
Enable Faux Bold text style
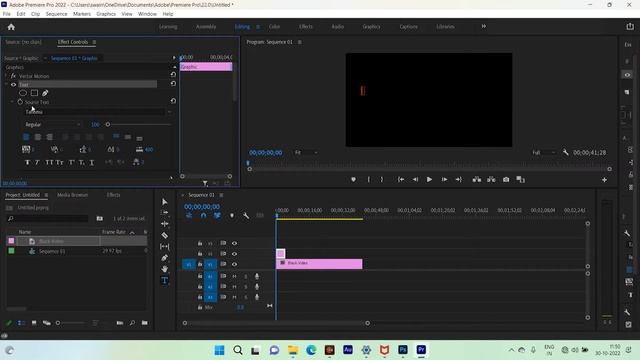click(x=27, y=162)
